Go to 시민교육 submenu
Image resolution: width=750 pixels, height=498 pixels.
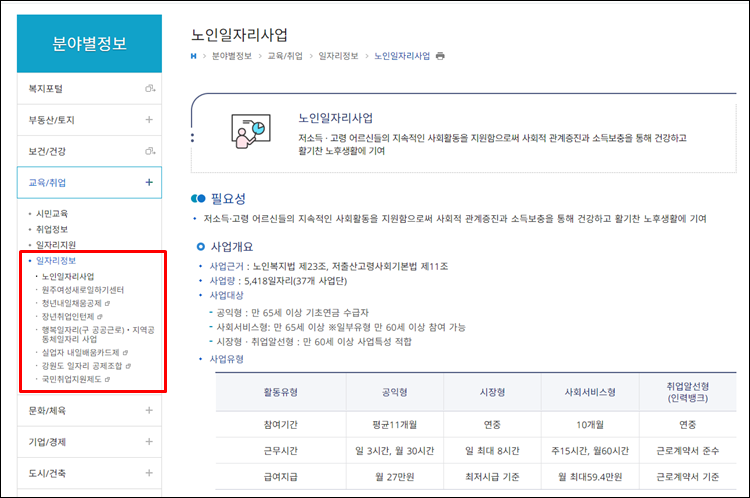tap(52, 214)
